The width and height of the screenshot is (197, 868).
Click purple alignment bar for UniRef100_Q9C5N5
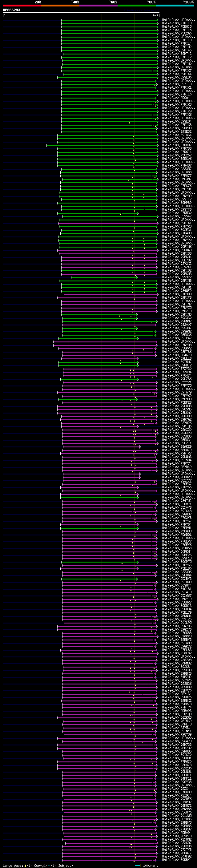107,410
